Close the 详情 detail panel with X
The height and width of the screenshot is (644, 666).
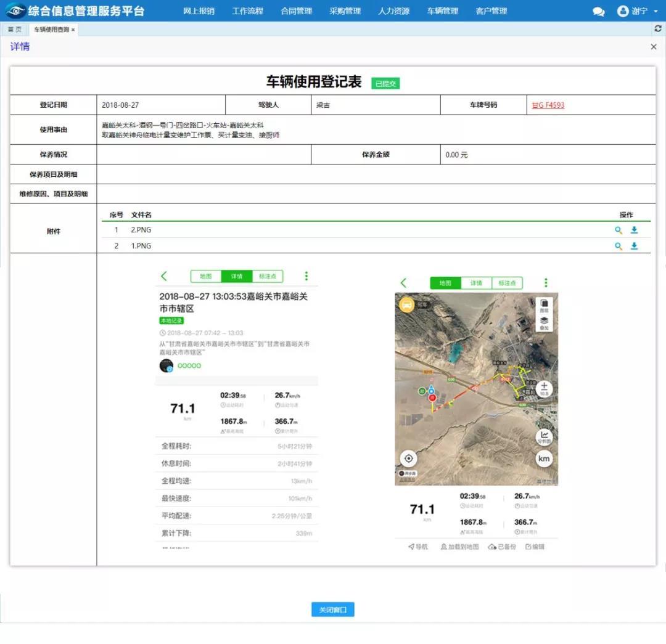(654, 47)
